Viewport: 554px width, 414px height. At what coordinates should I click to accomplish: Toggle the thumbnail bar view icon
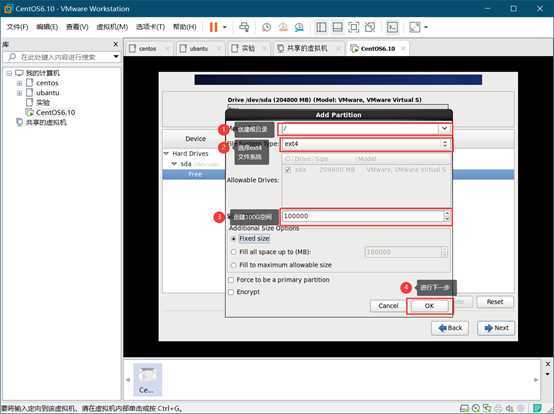pyautogui.click(x=337, y=27)
